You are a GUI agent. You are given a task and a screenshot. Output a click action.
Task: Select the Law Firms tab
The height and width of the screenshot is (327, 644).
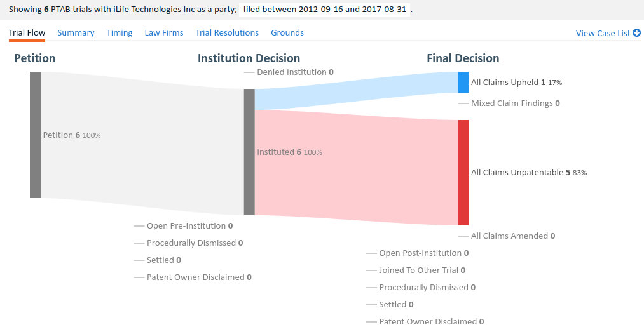[163, 32]
